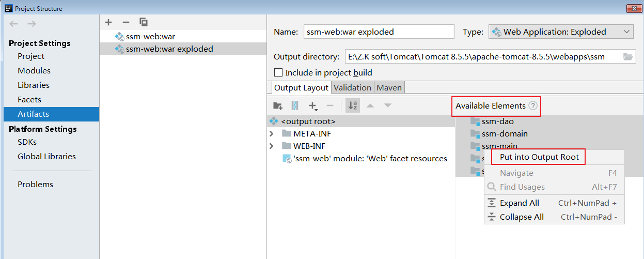
Task: Click the artifact Name text field
Action: click(379, 32)
